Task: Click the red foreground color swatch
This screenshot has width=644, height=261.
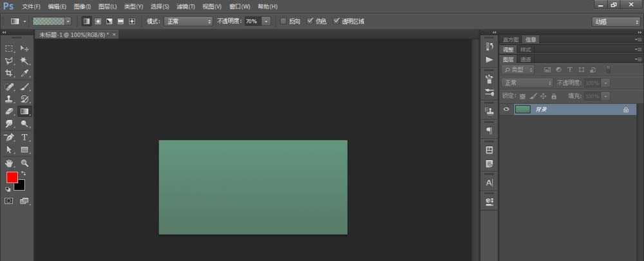Action: click(x=12, y=177)
